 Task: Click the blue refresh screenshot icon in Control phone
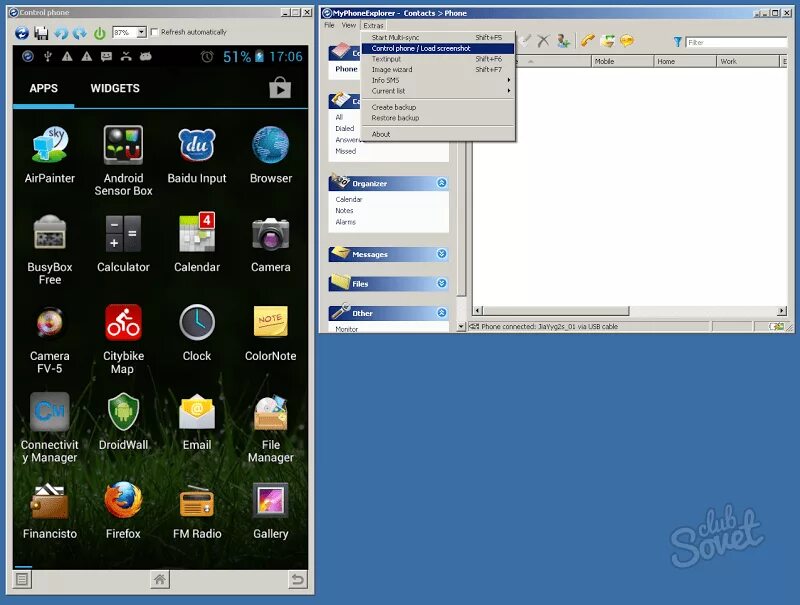21,33
